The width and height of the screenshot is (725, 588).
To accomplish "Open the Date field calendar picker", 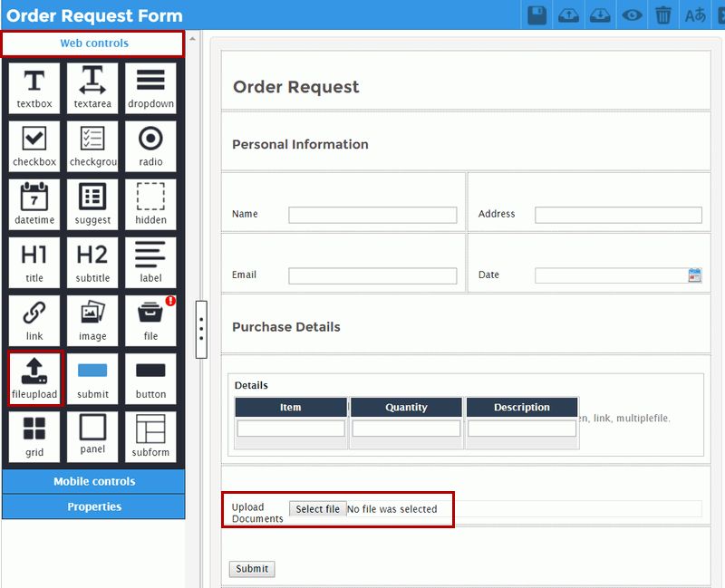I will (694, 275).
